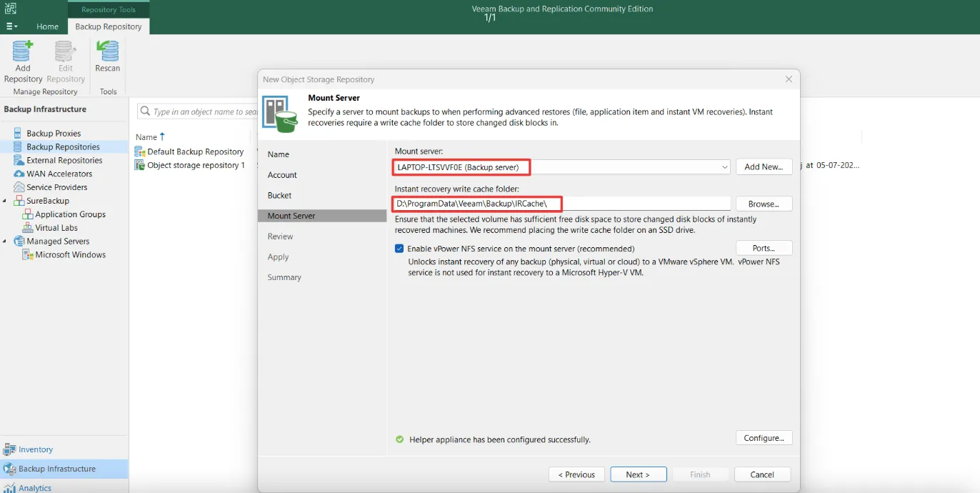Click the Browse... button
Image resolution: width=980 pixels, height=493 pixels.
tap(764, 204)
